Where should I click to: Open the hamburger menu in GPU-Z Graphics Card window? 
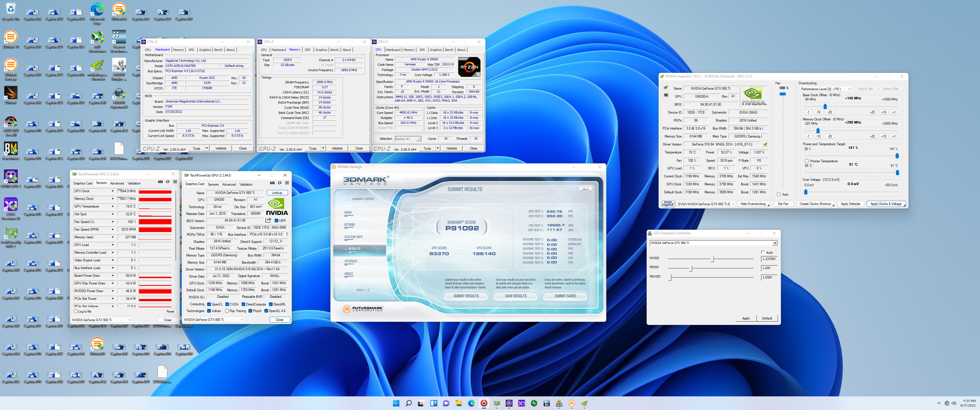[287, 183]
